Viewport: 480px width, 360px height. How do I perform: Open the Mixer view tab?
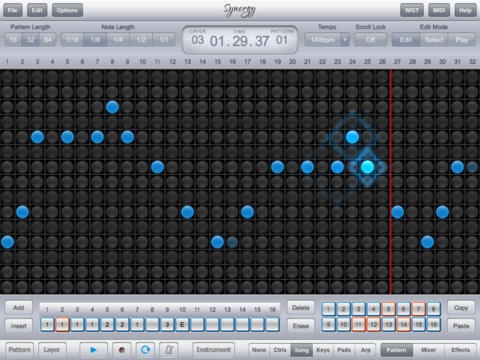428,350
